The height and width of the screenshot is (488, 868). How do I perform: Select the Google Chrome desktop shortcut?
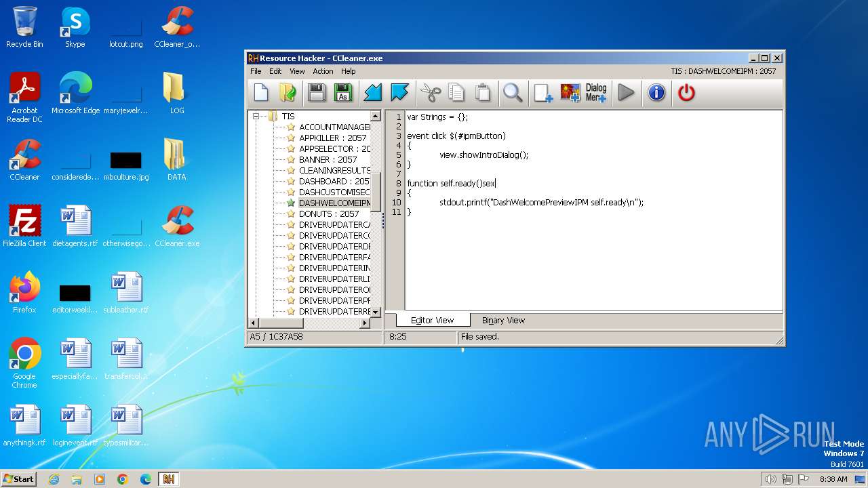pyautogui.click(x=24, y=363)
